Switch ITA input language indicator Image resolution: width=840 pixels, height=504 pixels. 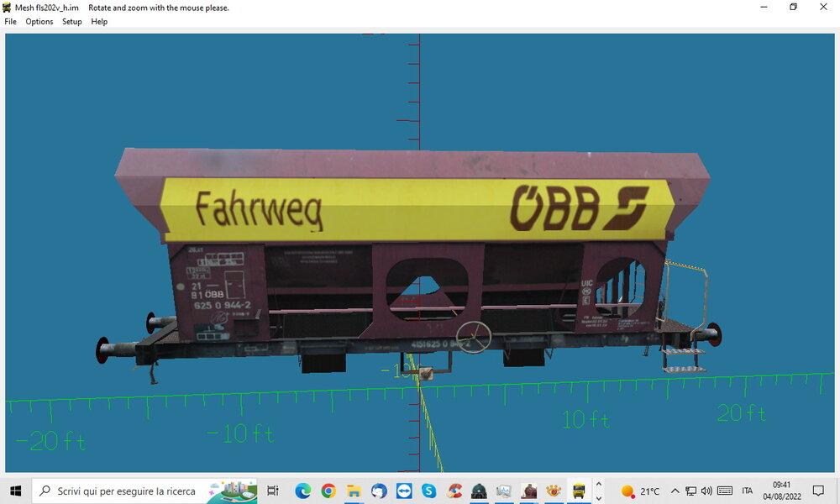[748, 491]
